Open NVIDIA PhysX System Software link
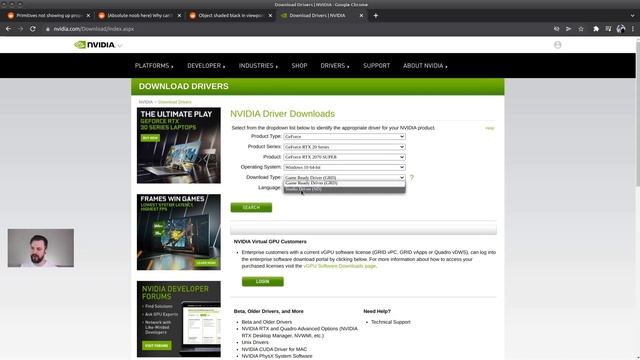The height and width of the screenshot is (360, 640). (277, 356)
